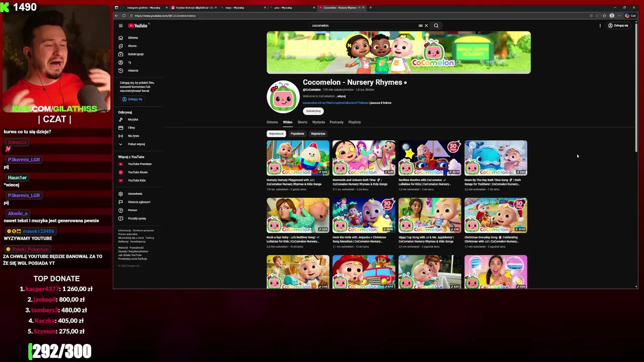Image resolution: width=644 pixels, height=362 pixels.
Task: Open Historia in sidebar
Action: pos(133,70)
